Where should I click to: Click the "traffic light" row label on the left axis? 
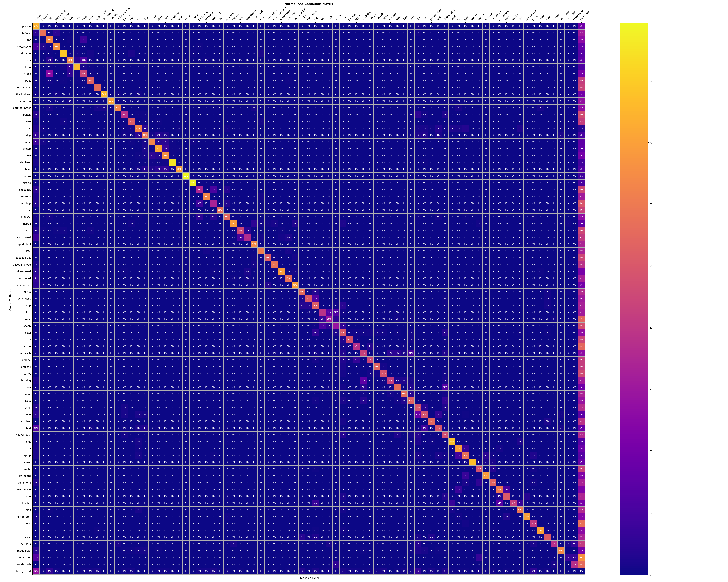point(24,87)
